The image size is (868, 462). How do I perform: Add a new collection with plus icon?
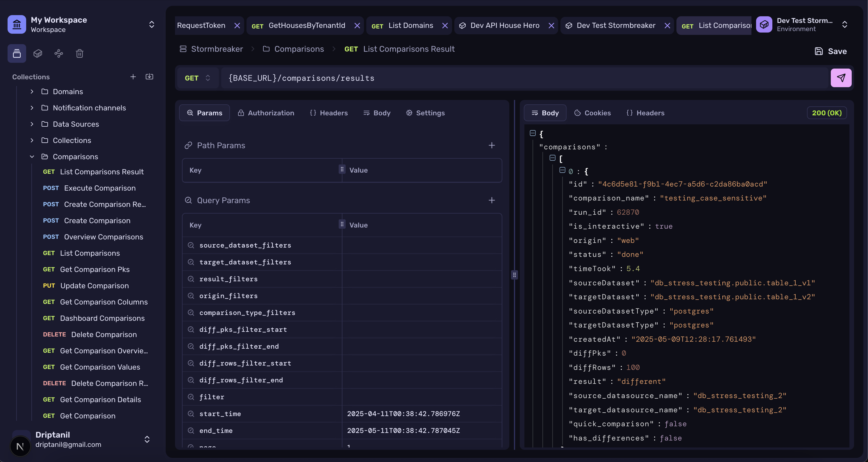point(133,77)
